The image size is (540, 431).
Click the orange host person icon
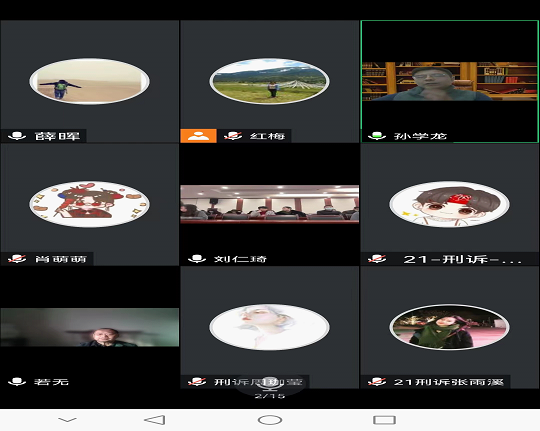(x=198, y=136)
